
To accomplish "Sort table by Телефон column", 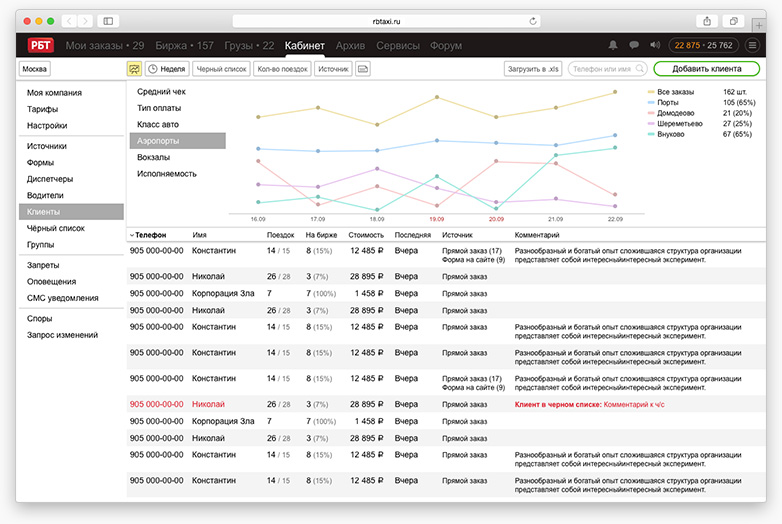I will coord(148,235).
